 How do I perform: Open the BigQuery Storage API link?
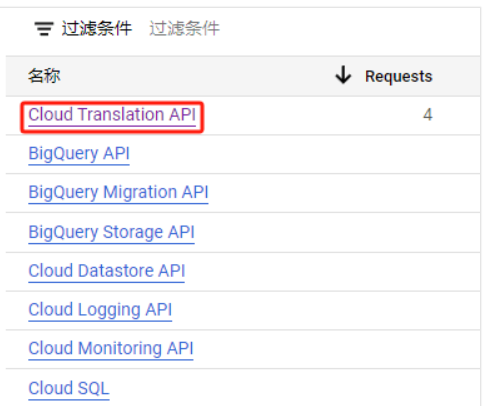111,233
